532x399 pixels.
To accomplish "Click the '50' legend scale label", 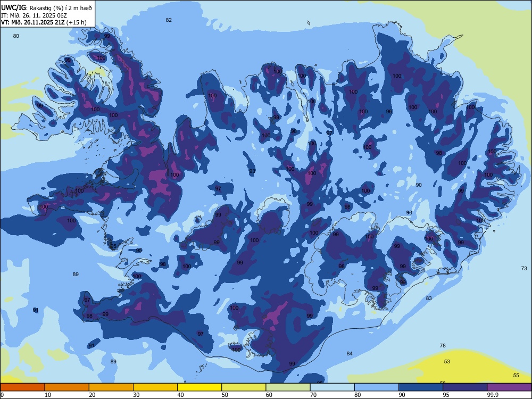I will pos(225,395).
